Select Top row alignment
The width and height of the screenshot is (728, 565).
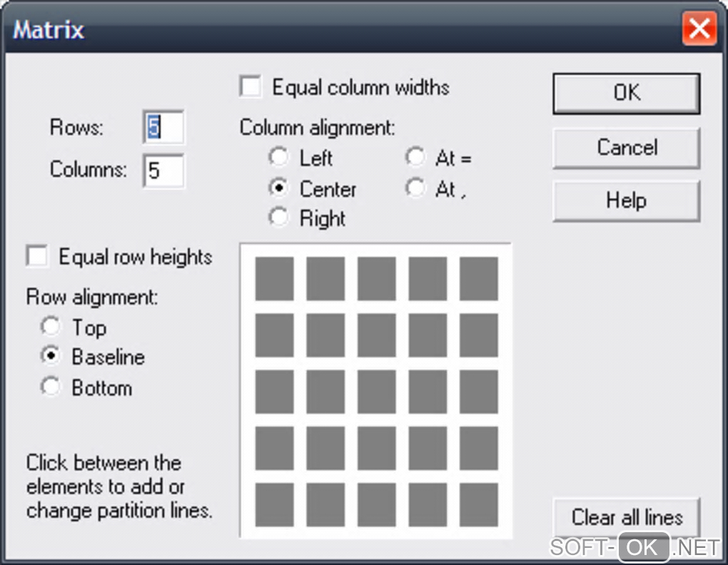tap(51, 327)
